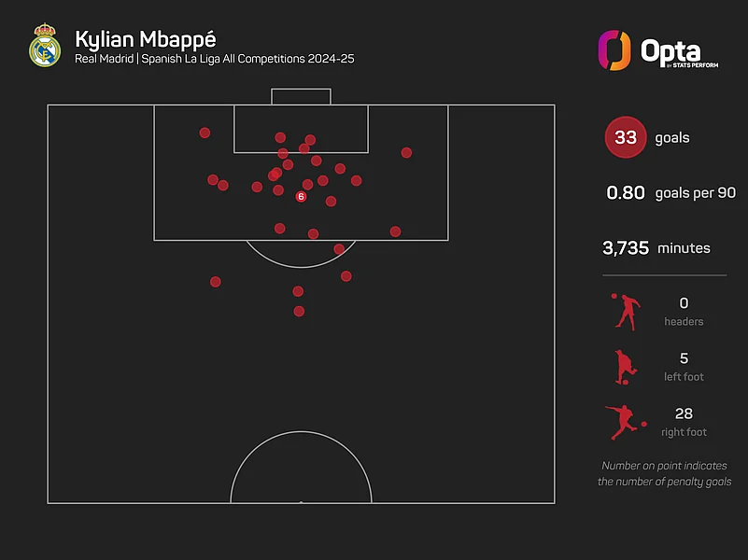Click the Real Madrid La Liga subtitle text
The image size is (748, 560).
(x=215, y=59)
